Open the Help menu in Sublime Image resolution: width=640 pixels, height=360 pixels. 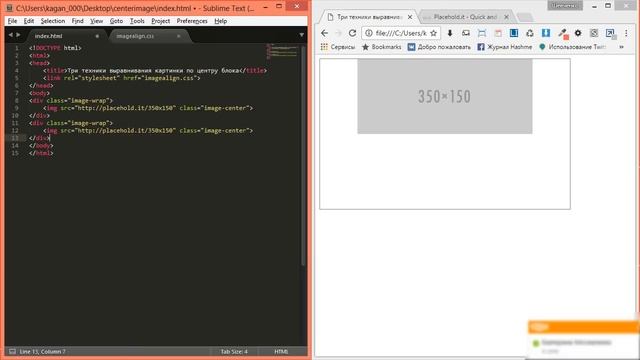pyautogui.click(x=220, y=21)
